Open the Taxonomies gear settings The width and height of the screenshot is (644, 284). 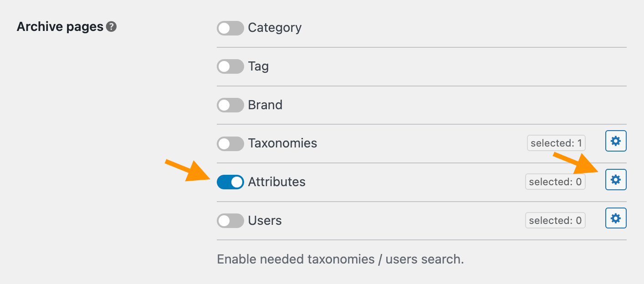(x=616, y=142)
